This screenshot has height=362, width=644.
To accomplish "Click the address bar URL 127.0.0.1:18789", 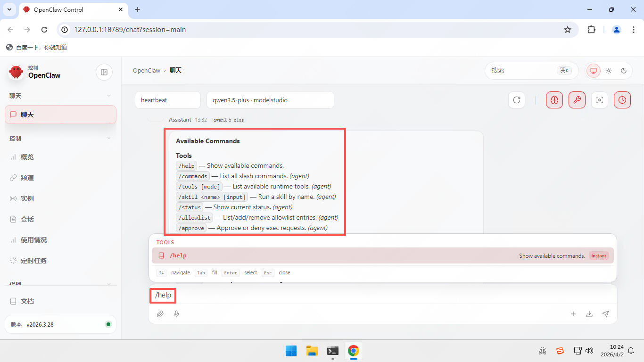I will [130, 30].
